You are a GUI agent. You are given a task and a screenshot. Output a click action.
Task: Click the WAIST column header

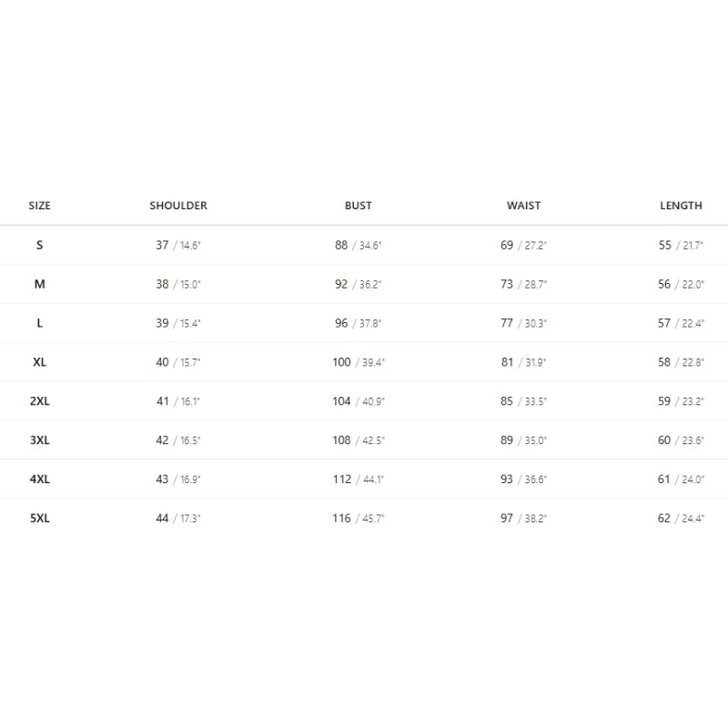(523, 206)
